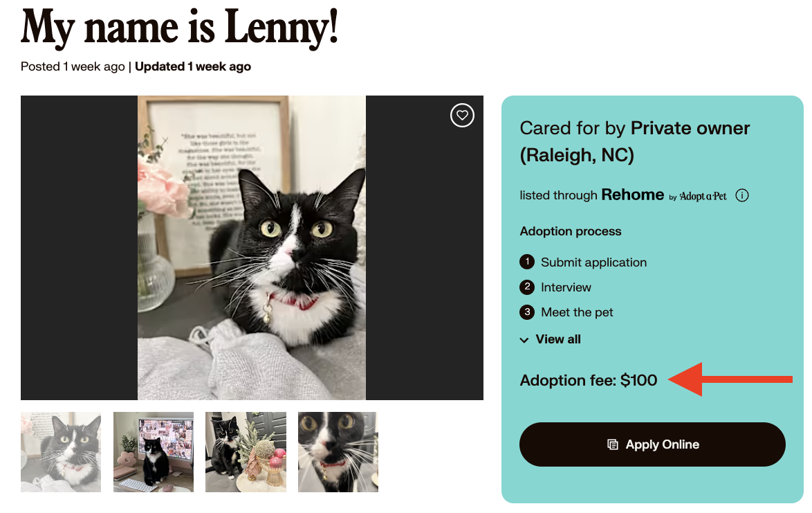Open the Rehome info circle icon
Viewport: 812px width, 513px height.
coord(741,195)
